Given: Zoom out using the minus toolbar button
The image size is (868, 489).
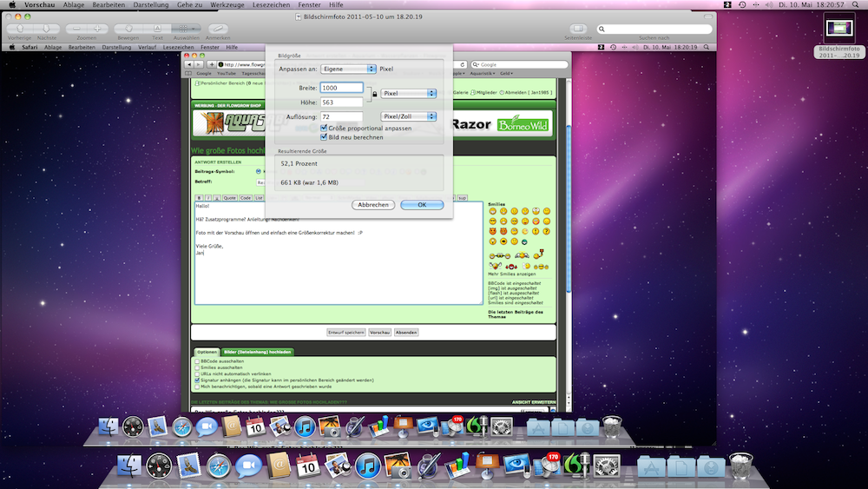Looking at the screenshot, I should [x=76, y=29].
